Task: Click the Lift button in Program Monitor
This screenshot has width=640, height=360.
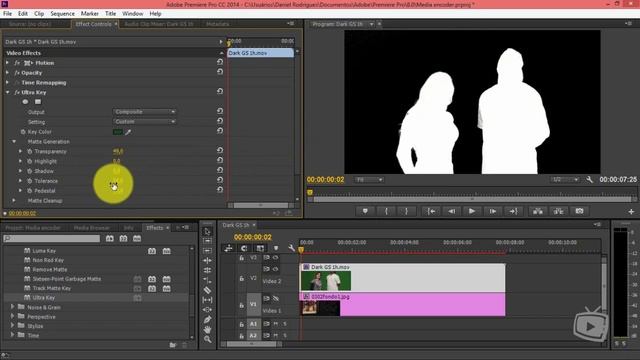Action: tap(538, 211)
